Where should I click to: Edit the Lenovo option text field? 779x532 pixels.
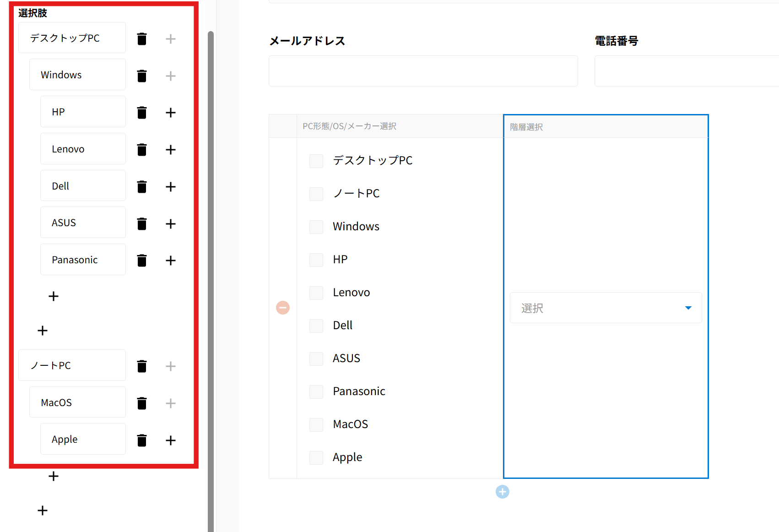pos(83,149)
